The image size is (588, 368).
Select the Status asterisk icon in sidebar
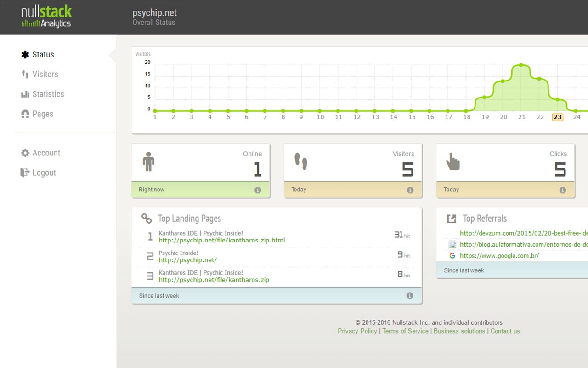pyautogui.click(x=25, y=54)
